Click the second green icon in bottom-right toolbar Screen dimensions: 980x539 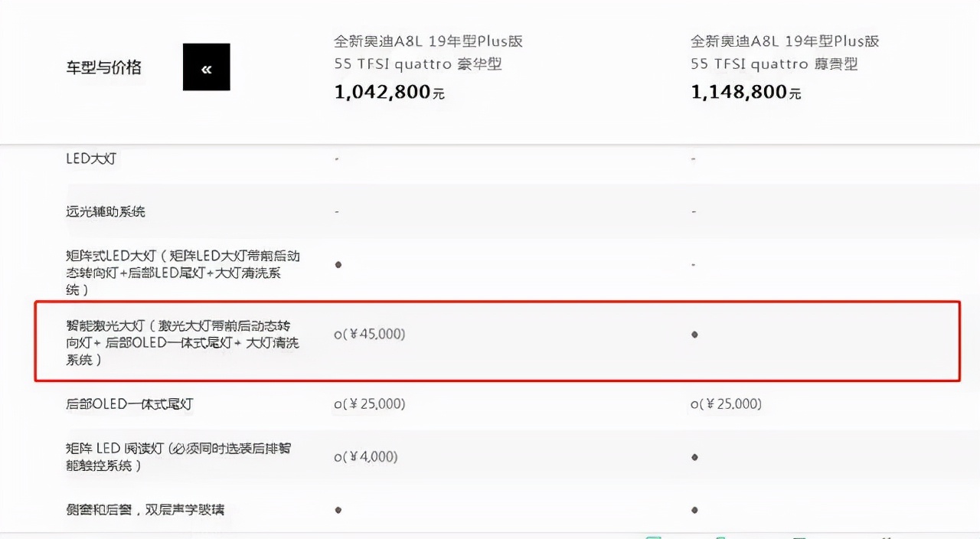pos(720,536)
